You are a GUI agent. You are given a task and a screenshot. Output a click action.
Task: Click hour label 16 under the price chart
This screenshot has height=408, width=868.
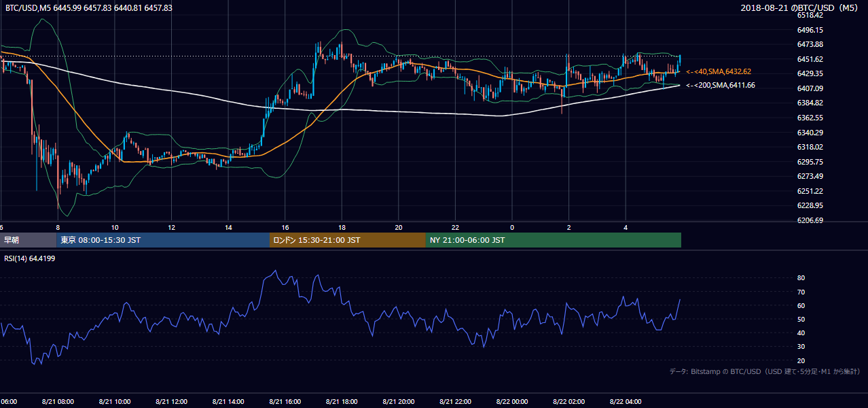tap(285, 227)
